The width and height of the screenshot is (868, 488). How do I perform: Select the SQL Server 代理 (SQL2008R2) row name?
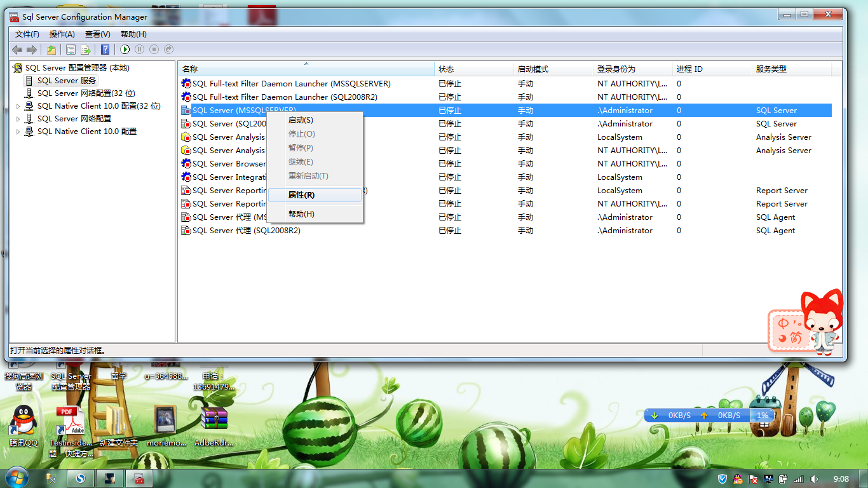tap(247, 231)
